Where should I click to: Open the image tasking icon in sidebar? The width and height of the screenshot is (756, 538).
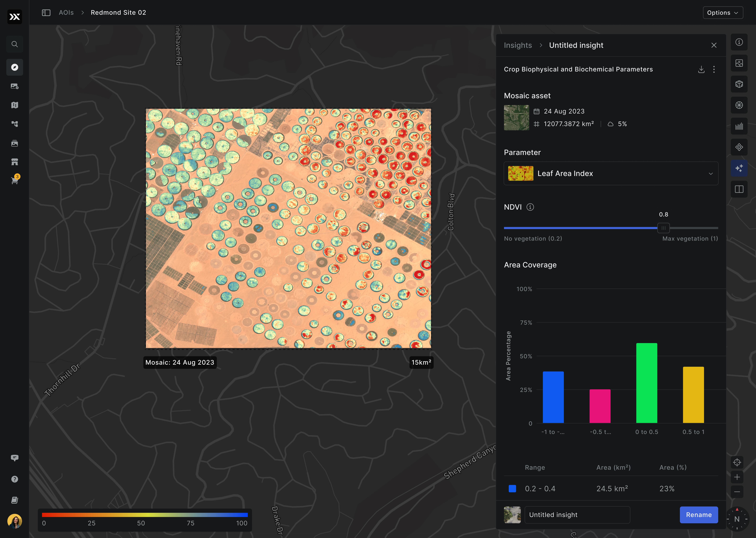pos(15,86)
